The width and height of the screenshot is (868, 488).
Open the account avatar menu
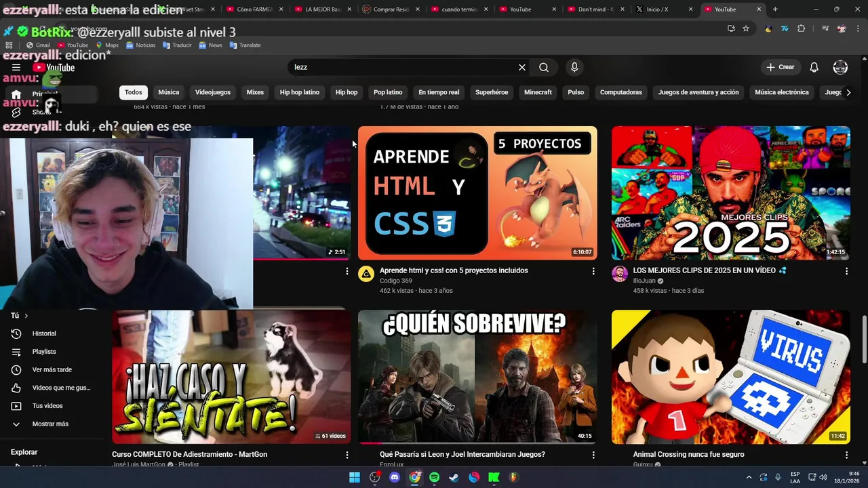tap(840, 67)
